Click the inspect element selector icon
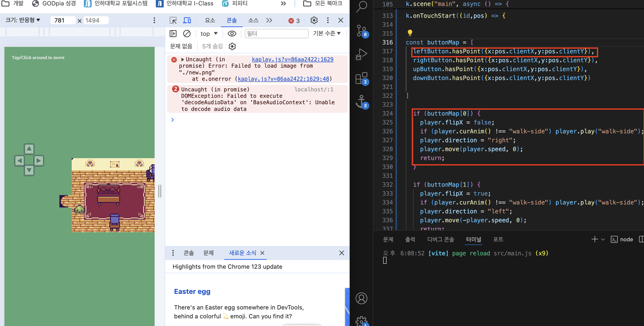644x326 pixels. 173,20
